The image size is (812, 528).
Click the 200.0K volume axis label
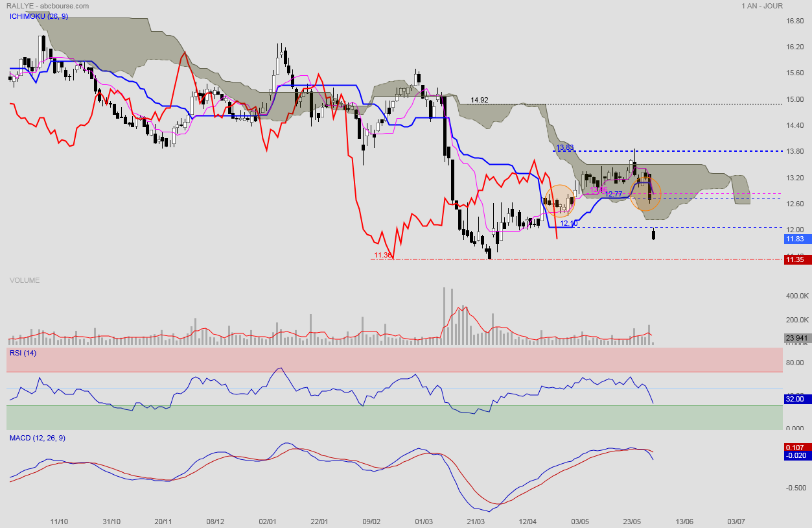[796, 320]
